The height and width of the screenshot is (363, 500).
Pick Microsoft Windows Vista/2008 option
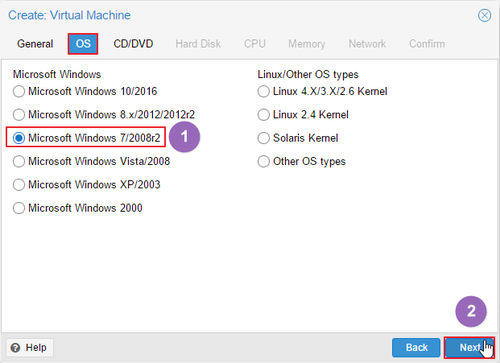tap(19, 161)
